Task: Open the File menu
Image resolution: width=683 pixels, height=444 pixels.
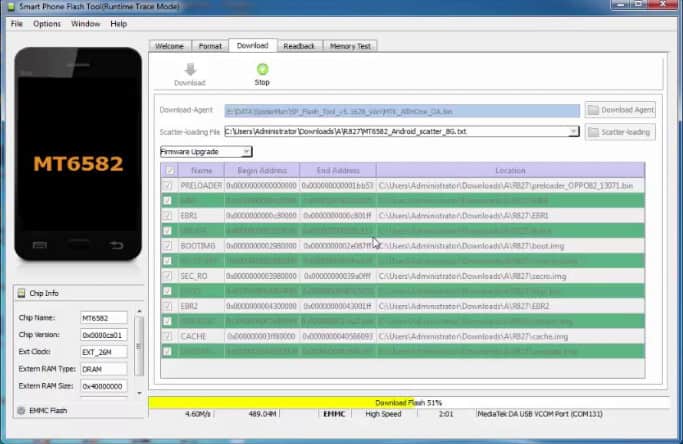Action: [17, 24]
